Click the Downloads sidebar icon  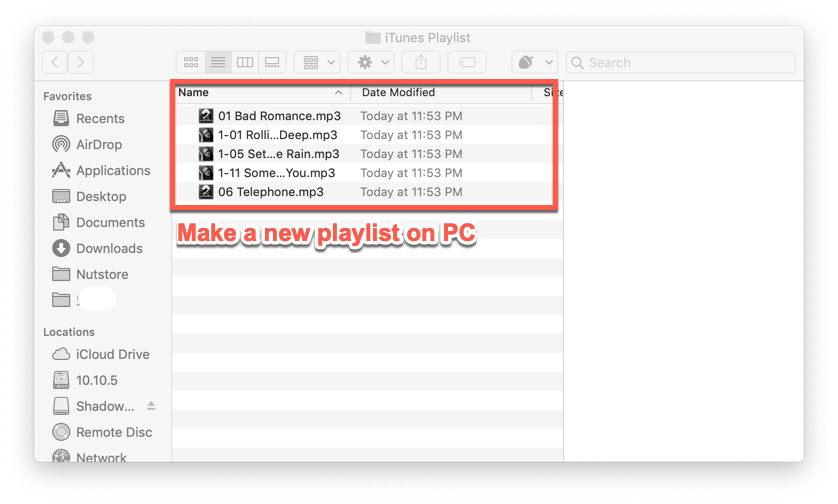coord(61,248)
